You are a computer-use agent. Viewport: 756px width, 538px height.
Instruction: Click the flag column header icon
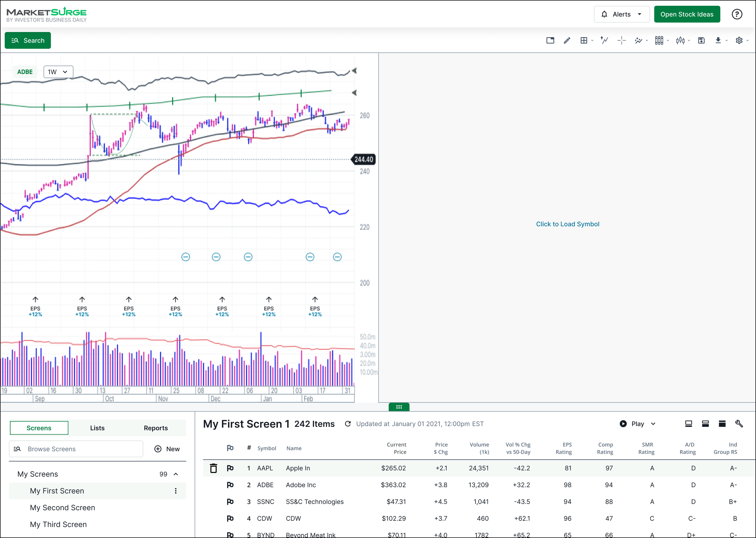tap(230, 448)
